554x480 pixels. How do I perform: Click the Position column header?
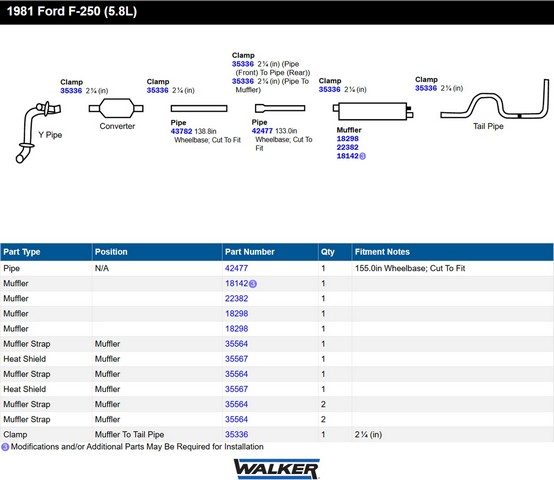pos(157,252)
